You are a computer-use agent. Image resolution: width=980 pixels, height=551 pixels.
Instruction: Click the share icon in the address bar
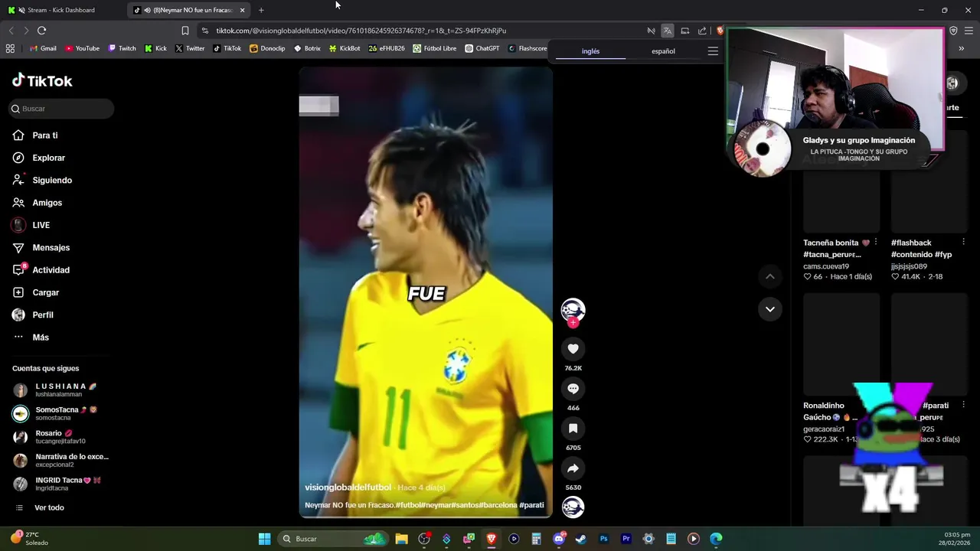tap(702, 31)
